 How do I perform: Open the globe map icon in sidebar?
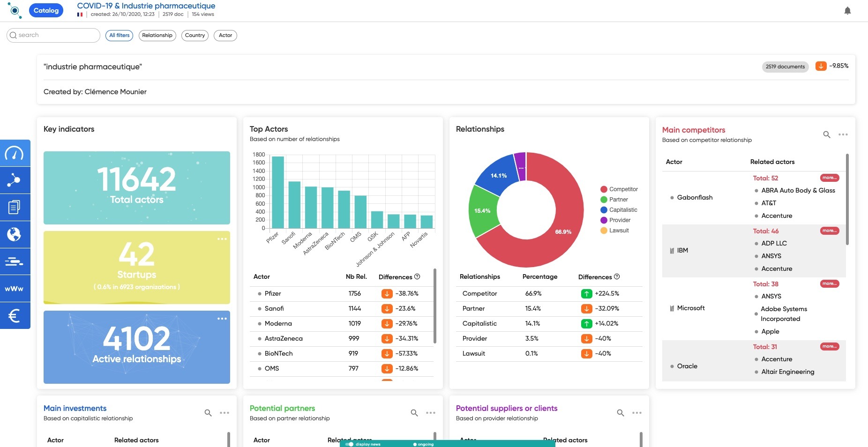(x=15, y=234)
